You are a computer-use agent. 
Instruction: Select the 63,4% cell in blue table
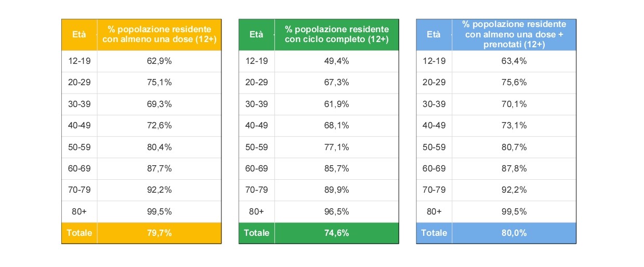(x=514, y=61)
